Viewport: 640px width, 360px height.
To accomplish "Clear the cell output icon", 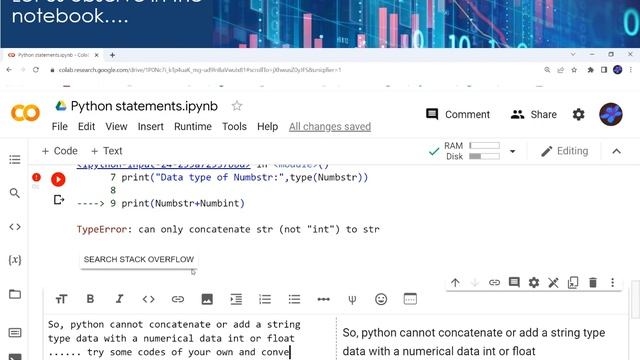I will click(59, 200).
